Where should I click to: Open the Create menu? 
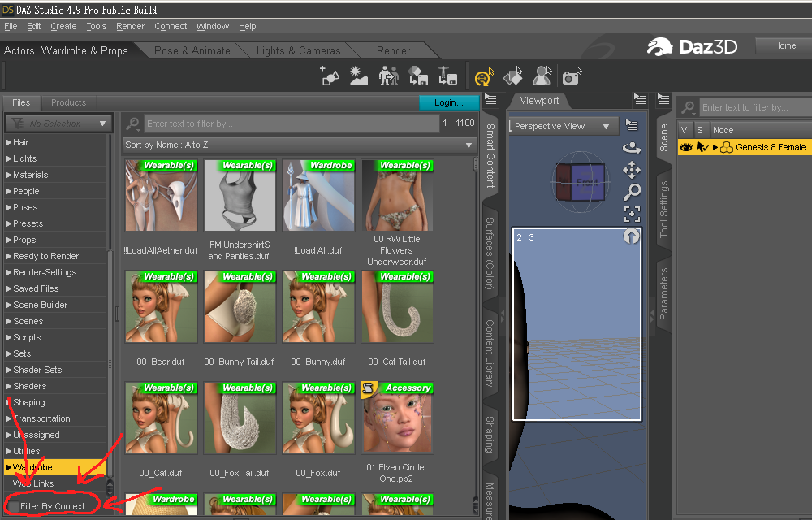63,26
